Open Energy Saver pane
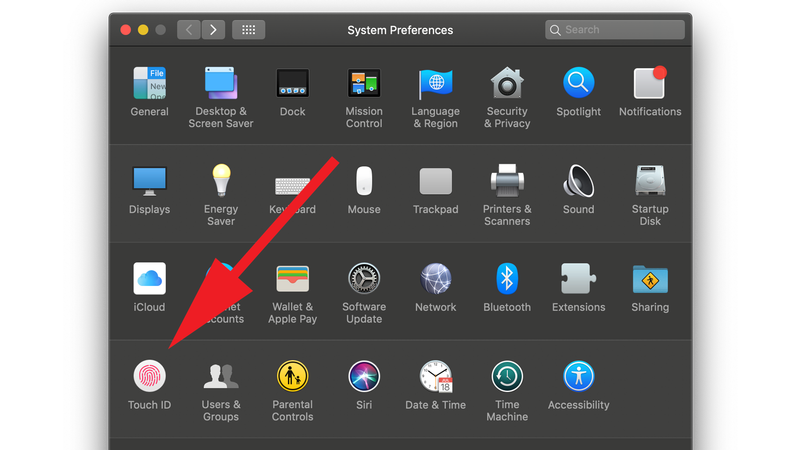This screenshot has width=800, height=450. click(x=221, y=180)
